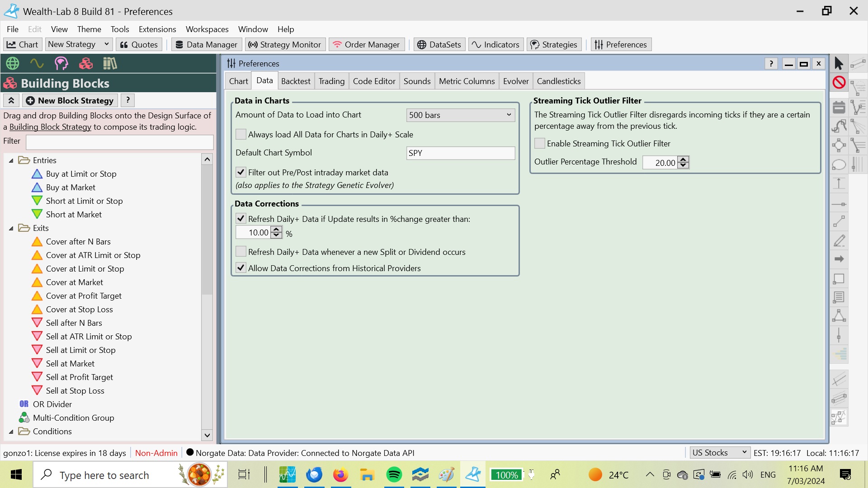Select the pencil freehand drawing tool
This screenshot has height=488, width=868.
pos(839,241)
